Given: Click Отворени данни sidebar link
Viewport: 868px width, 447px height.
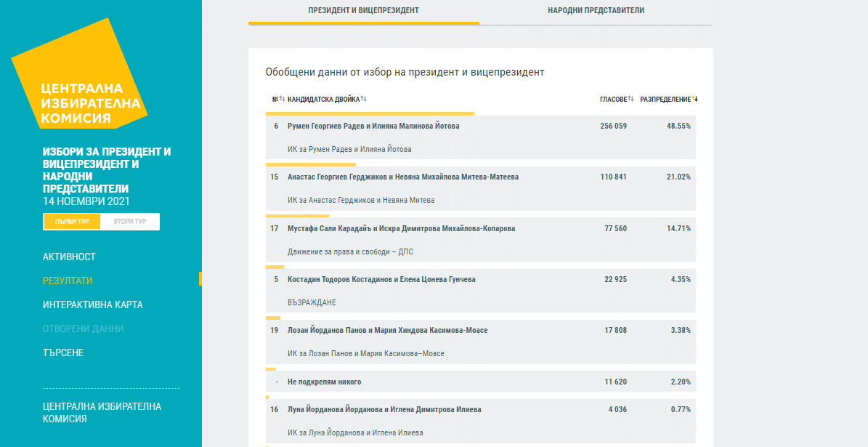Looking at the screenshot, I should tap(83, 329).
